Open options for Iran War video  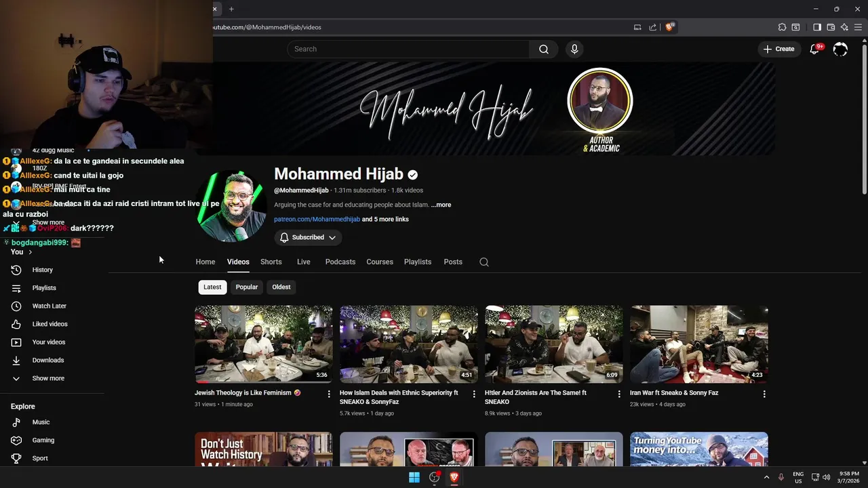pos(764,394)
